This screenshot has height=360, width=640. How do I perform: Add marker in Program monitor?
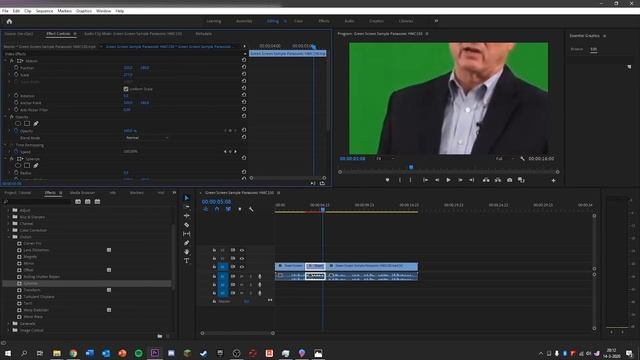pyautogui.click(x=387, y=180)
